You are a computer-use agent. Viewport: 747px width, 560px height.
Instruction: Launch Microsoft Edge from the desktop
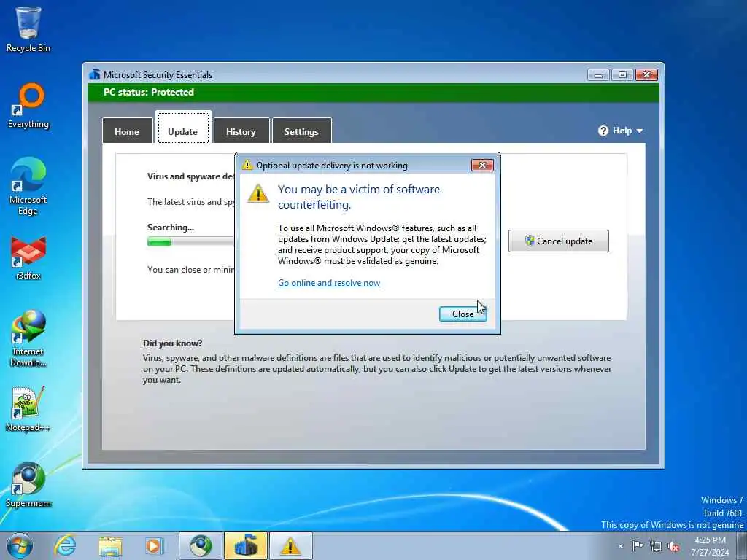(x=28, y=186)
